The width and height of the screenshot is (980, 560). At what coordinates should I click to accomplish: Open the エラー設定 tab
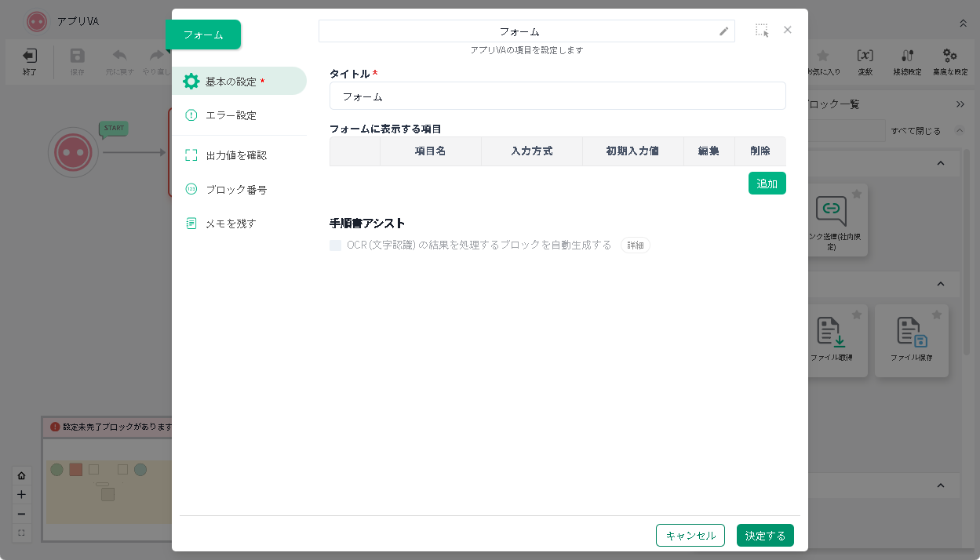[231, 115]
